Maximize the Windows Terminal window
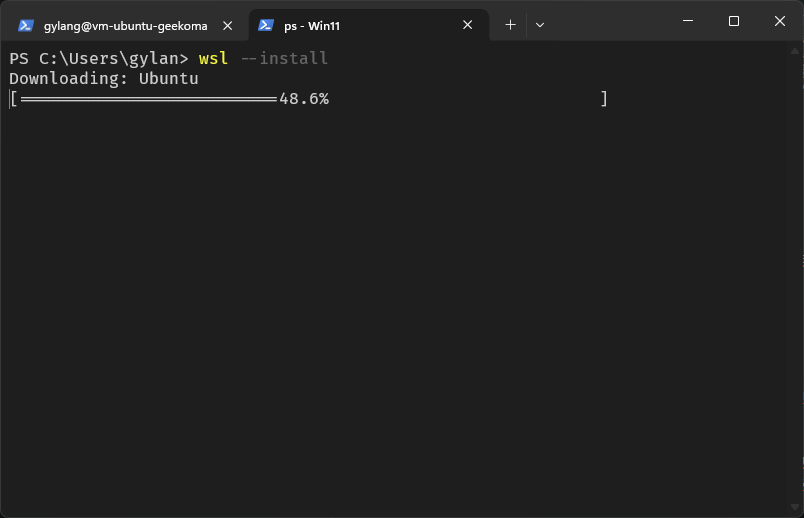Image resolution: width=804 pixels, height=518 pixels. tap(734, 21)
